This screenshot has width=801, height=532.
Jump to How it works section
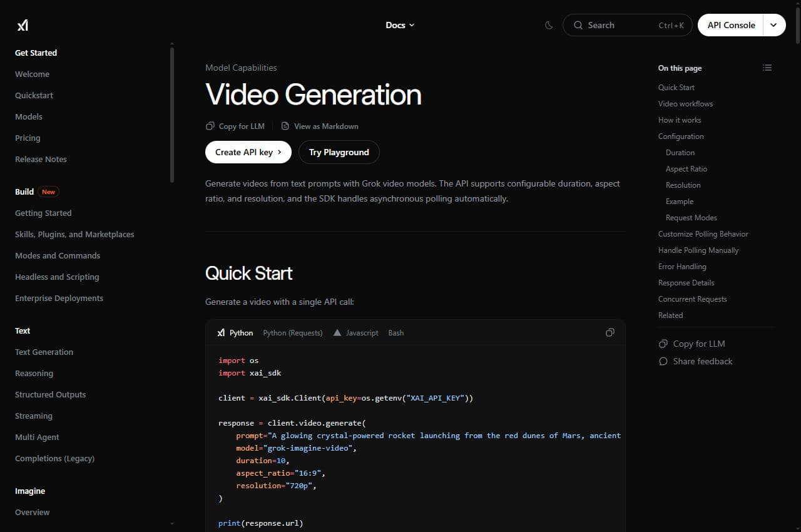[x=680, y=120]
